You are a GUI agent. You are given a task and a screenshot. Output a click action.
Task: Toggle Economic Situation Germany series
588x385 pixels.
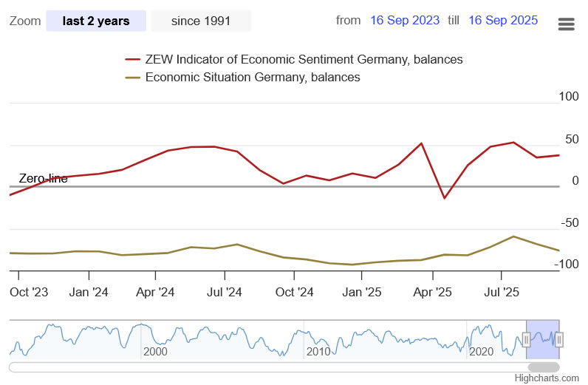point(253,77)
